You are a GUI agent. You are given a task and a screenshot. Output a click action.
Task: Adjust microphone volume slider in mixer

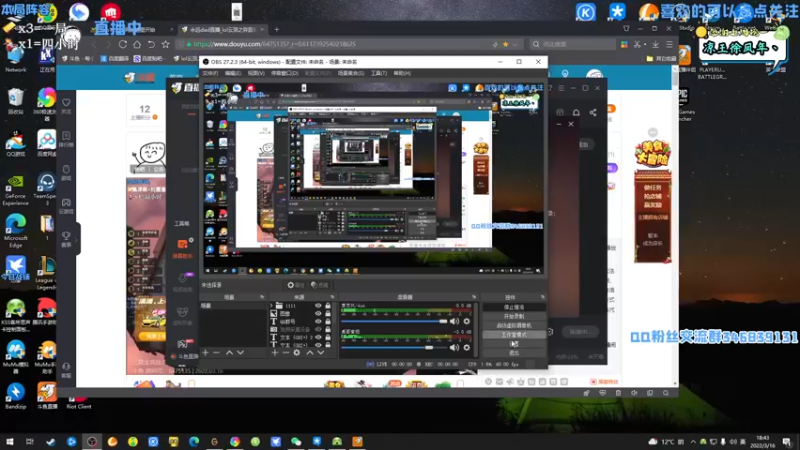point(394,321)
